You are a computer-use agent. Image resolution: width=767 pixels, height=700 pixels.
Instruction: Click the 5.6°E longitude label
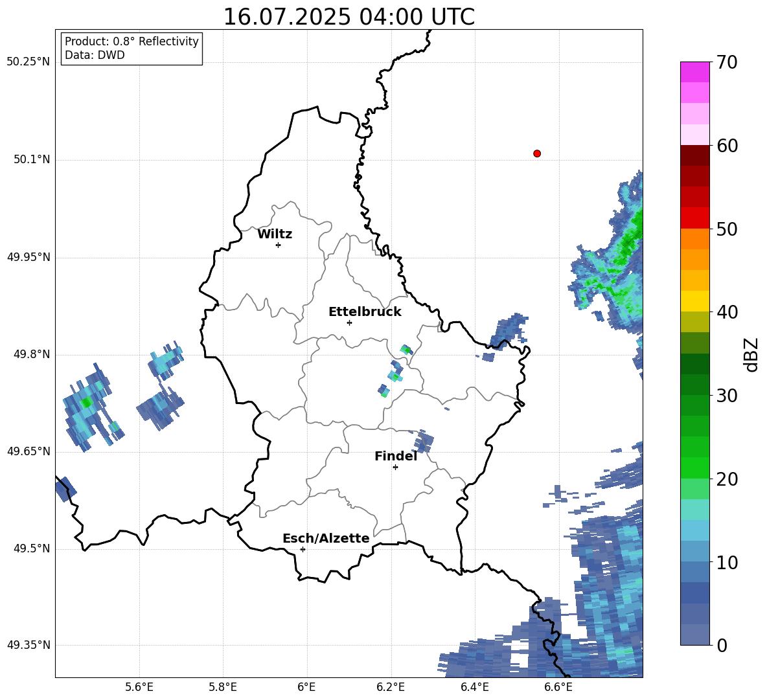tap(139, 687)
